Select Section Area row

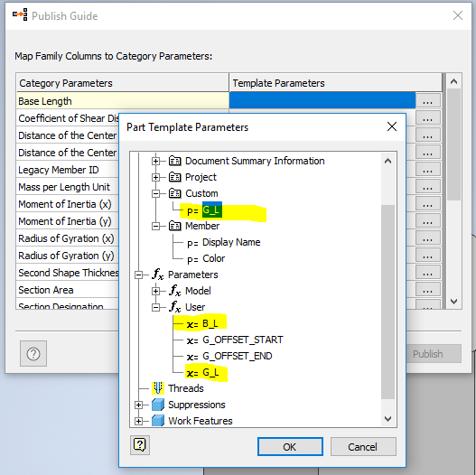[x=68, y=290]
